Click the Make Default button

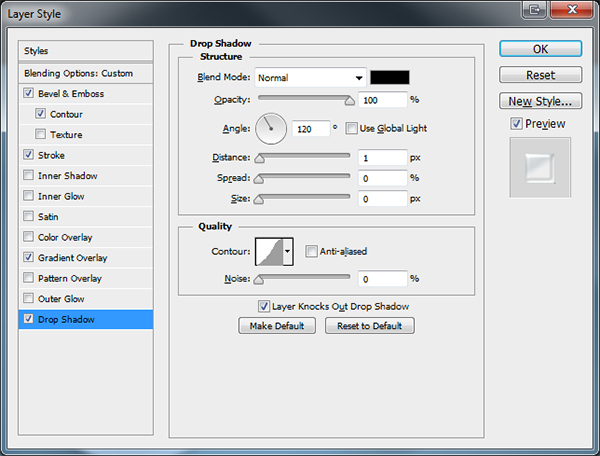pyautogui.click(x=277, y=326)
